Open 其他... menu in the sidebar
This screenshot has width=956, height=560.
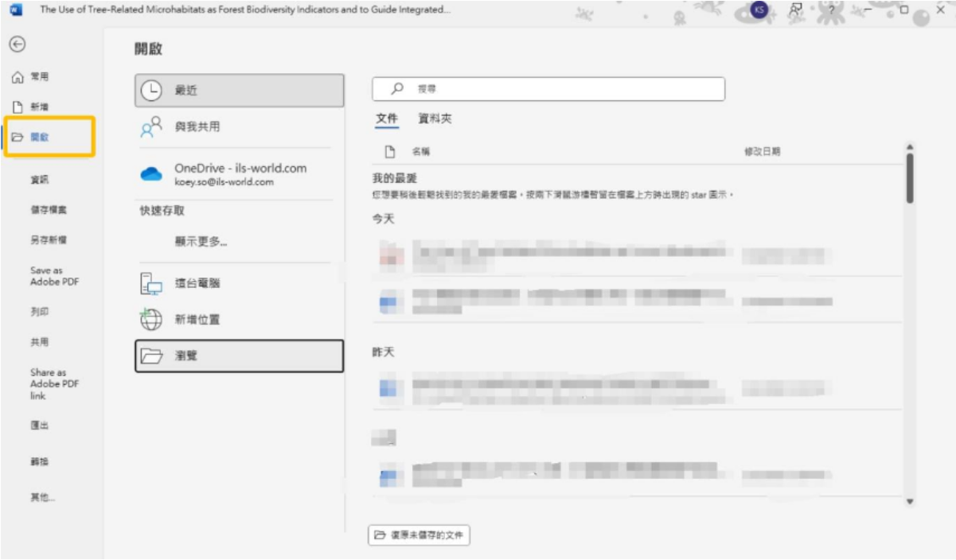point(43,497)
